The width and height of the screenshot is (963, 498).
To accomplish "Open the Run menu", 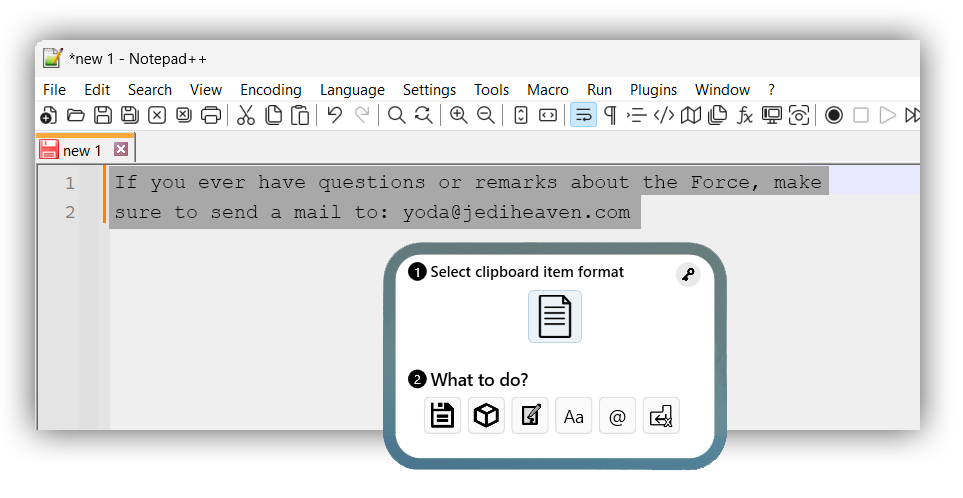I will (599, 90).
